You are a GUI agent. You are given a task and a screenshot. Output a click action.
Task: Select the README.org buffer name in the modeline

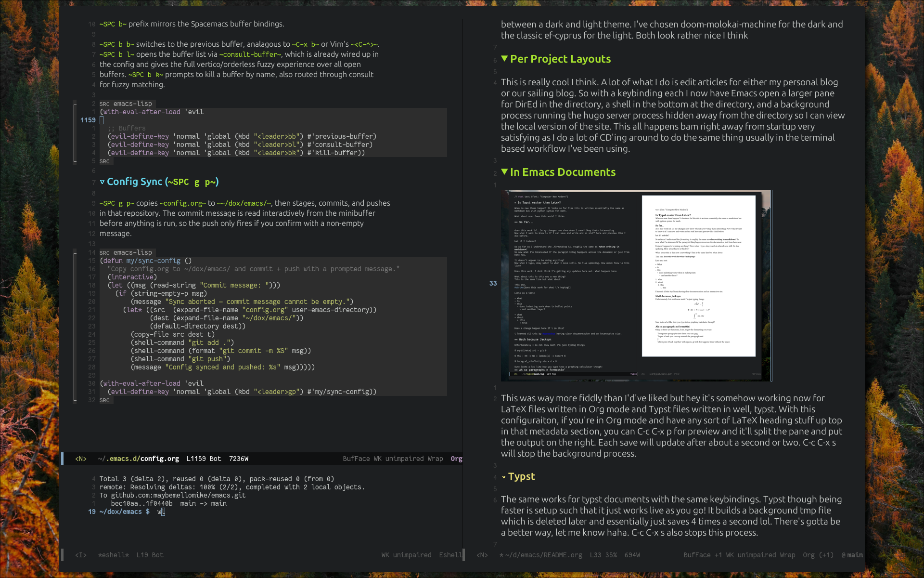tap(541, 555)
